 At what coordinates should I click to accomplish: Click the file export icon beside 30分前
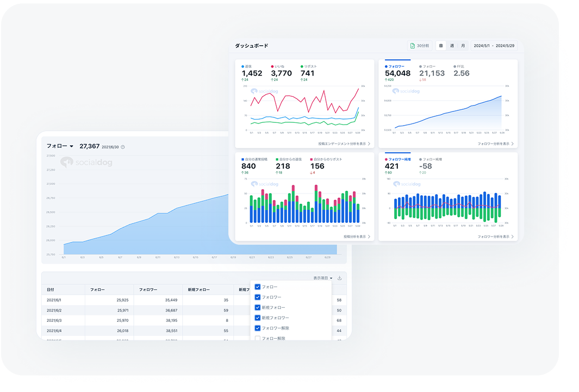point(413,46)
